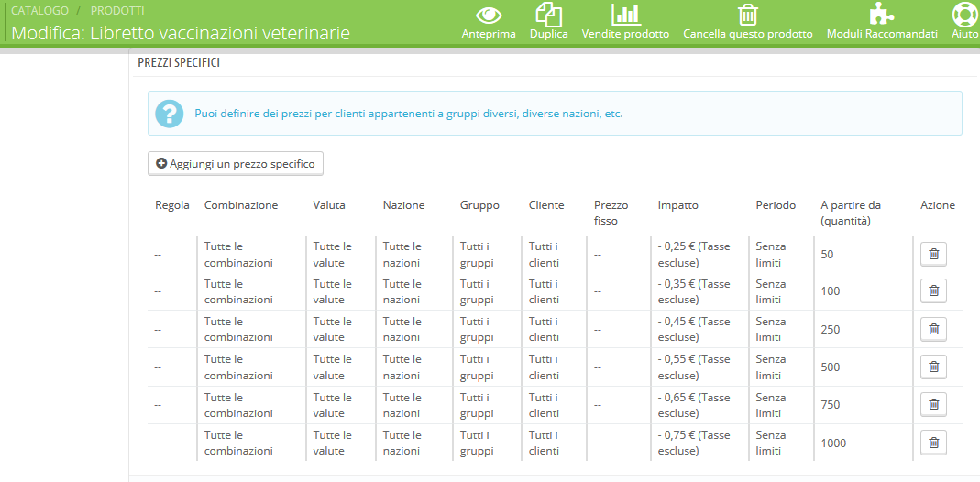Click the Gruppo column header
Image resolution: width=980 pixels, height=482 pixels.
[480, 204]
